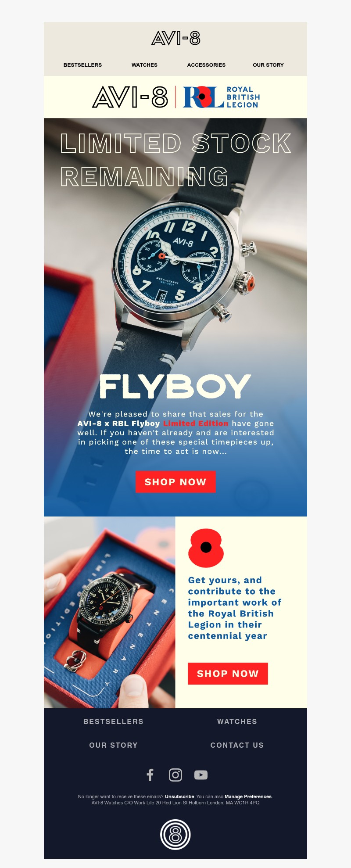Click the boxed watch photo thumbnail
Screen dimensions: 351x868
(x=110, y=612)
